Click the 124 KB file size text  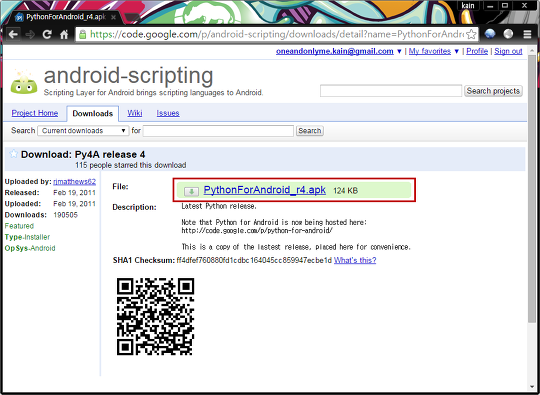pyautogui.click(x=345, y=190)
